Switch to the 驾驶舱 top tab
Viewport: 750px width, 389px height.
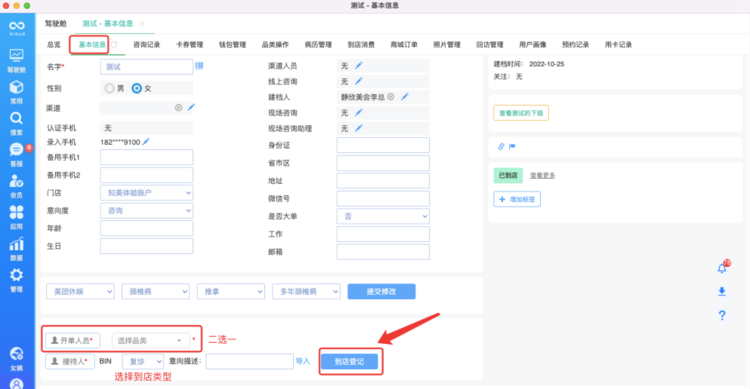[x=56, y=23]
